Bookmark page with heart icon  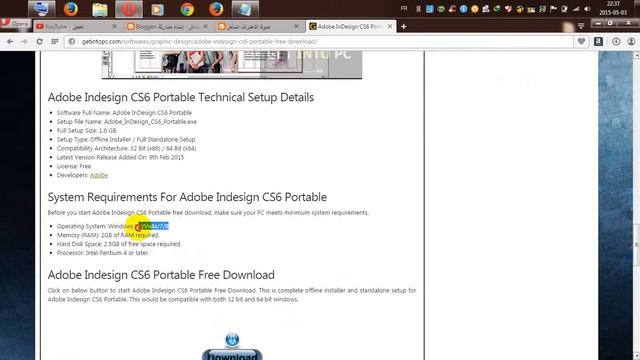581,41
